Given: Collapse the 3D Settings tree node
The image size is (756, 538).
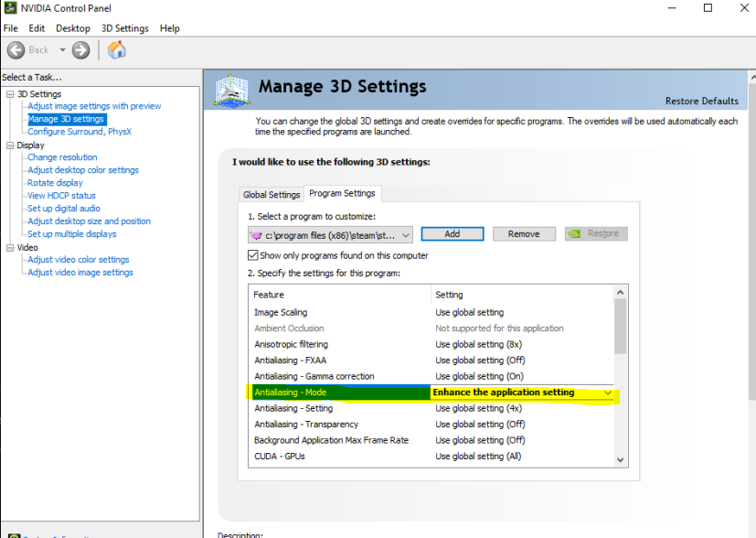Looking at the screenshot, I should coord(10,94).
